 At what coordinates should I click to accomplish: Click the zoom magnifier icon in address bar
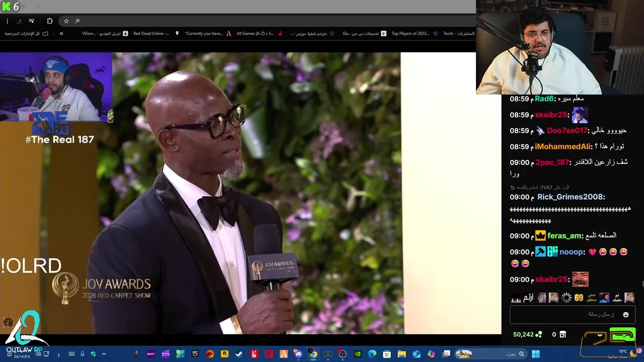point(77,21)
